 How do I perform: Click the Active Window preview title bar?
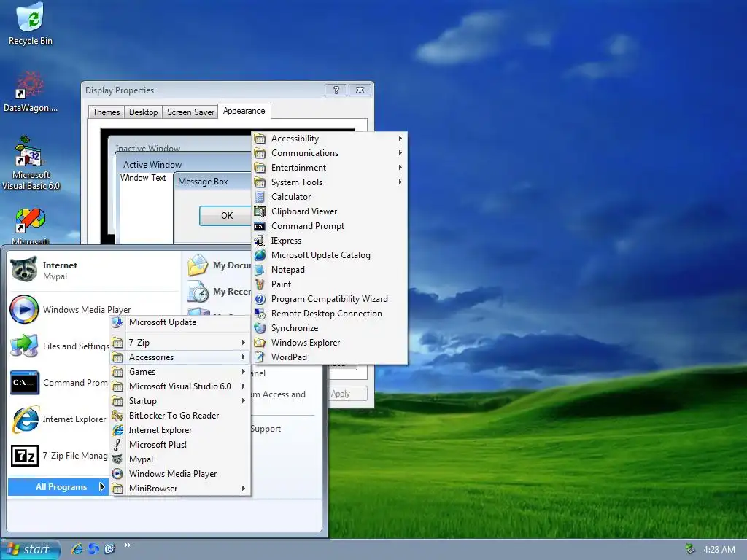183,164
